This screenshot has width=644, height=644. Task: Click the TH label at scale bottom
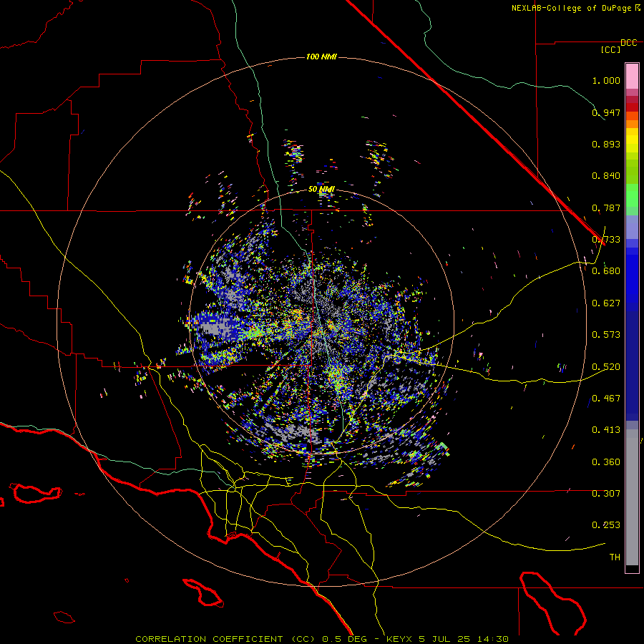615,557
